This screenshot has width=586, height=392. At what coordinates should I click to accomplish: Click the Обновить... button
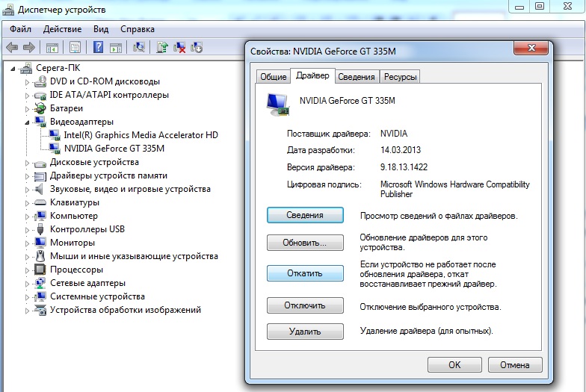click(x=305, y=243)
